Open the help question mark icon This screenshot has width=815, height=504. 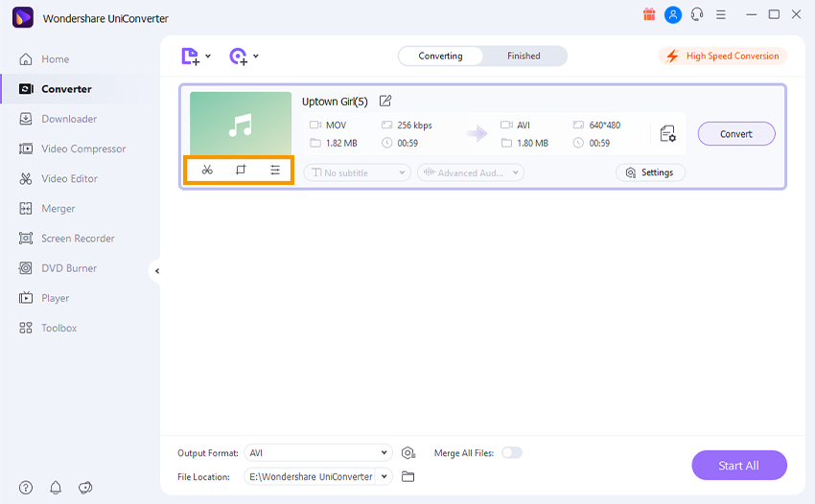(x=26, y=488)
